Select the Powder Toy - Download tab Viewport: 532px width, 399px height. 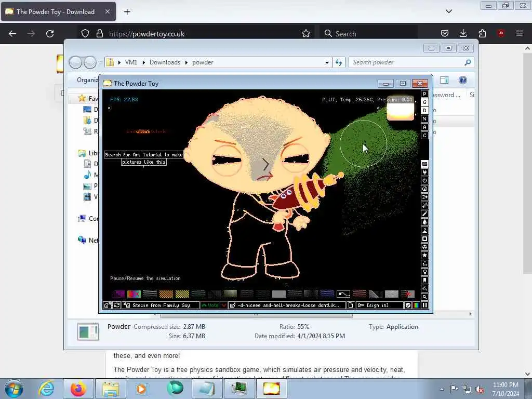[58, 12]
